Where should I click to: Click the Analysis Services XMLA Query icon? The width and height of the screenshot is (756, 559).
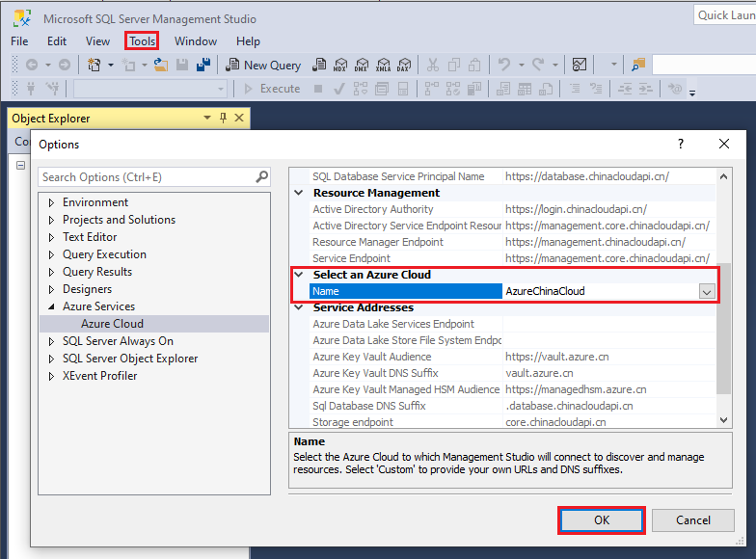(384, 65)
